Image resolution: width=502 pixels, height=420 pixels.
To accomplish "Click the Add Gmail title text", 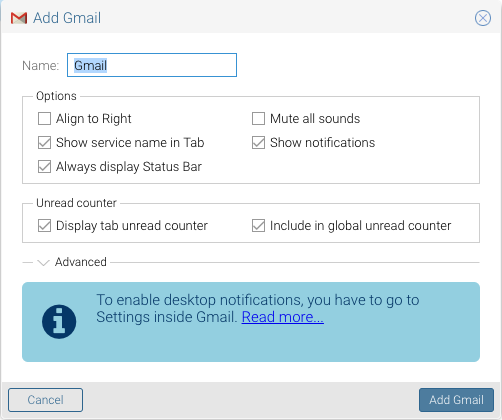I will pos(67,18).
